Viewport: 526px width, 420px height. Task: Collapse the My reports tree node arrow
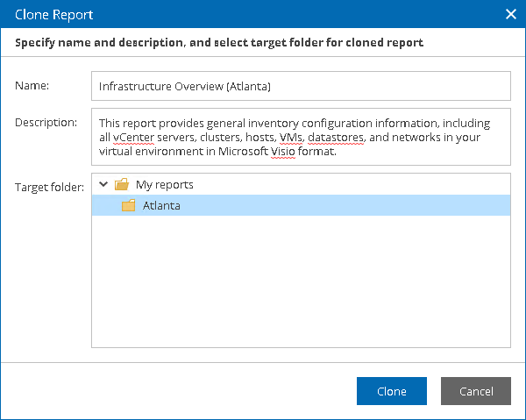click(104, 185)
